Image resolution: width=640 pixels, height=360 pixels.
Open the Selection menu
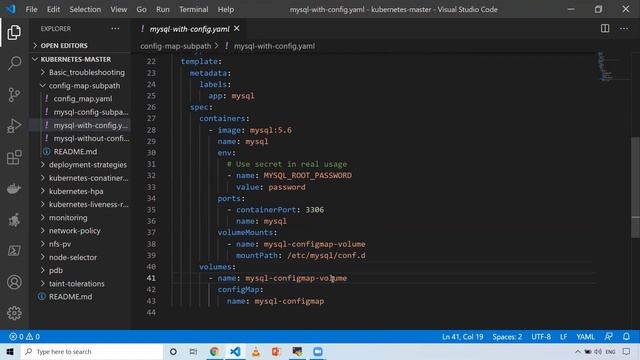(x=85, y=9)
